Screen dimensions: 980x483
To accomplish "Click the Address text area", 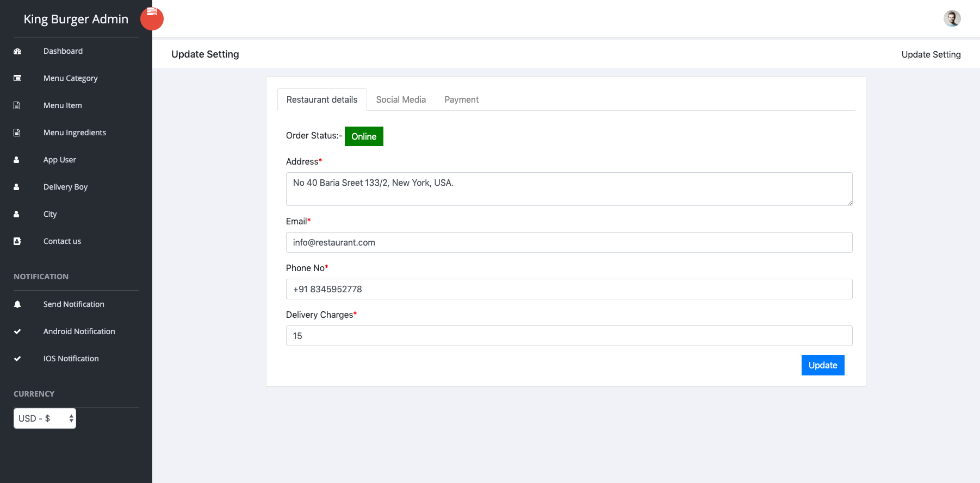I will tap(569, 189).
